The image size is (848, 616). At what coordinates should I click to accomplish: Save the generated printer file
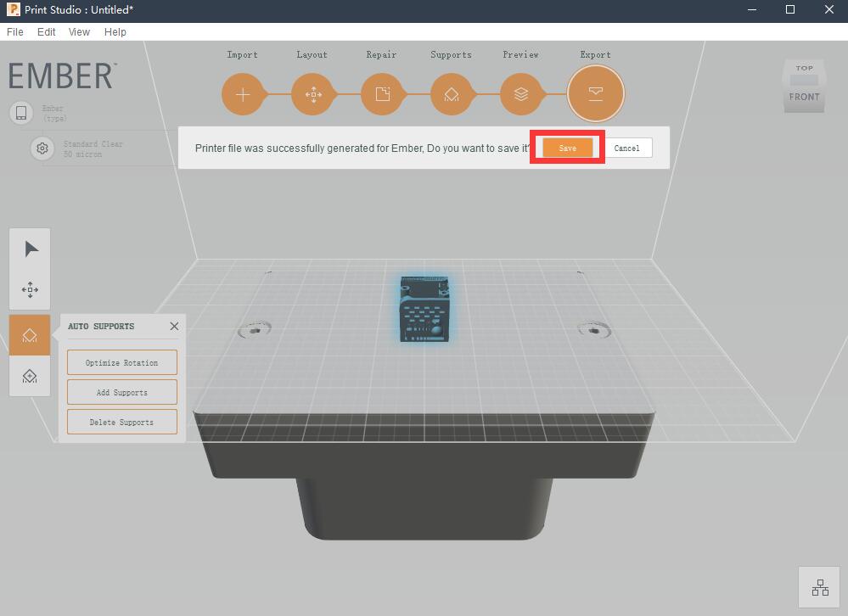(567, 148)
